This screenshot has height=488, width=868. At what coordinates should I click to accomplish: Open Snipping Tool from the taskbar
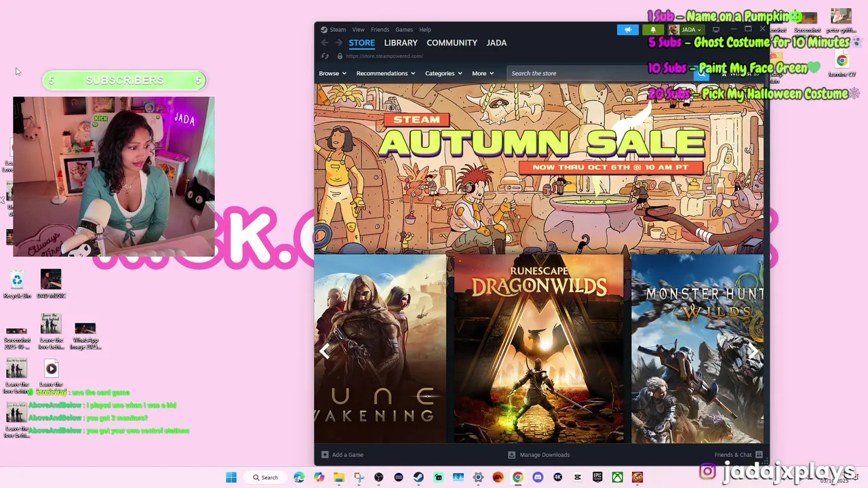(359, 478)
